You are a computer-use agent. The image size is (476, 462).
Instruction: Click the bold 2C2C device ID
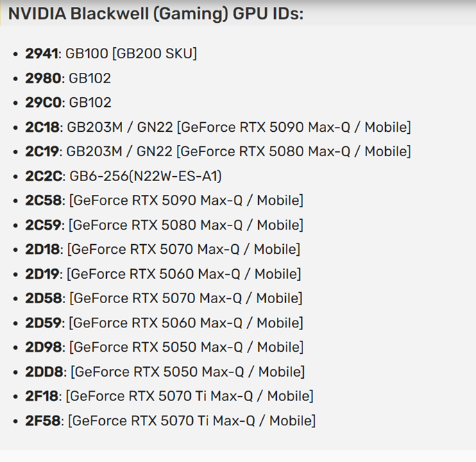point(44,176)
